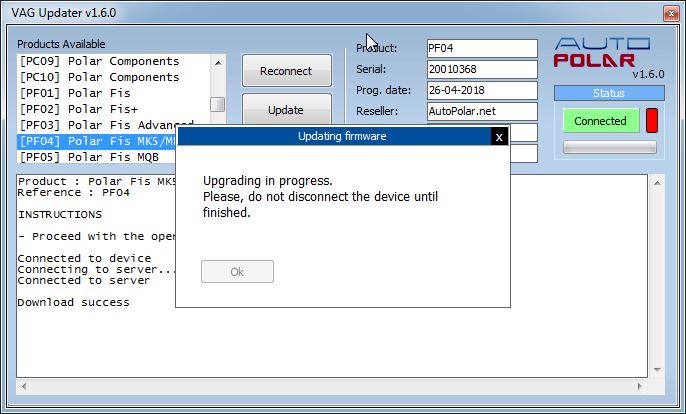Viewport: 686px width, 414px height.
Task: Click the AutoPolar logo
Action: tap(602, 53)
